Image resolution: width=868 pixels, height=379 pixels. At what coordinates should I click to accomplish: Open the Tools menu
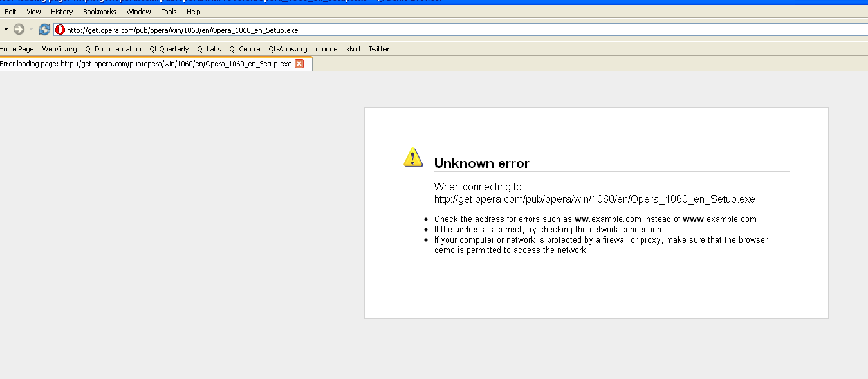(x=169, y=12)
